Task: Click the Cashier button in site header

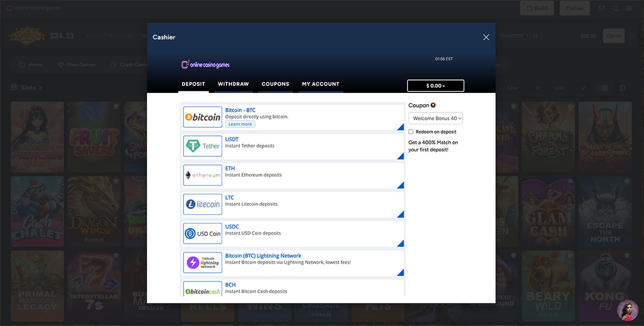Action: [575, 8]
